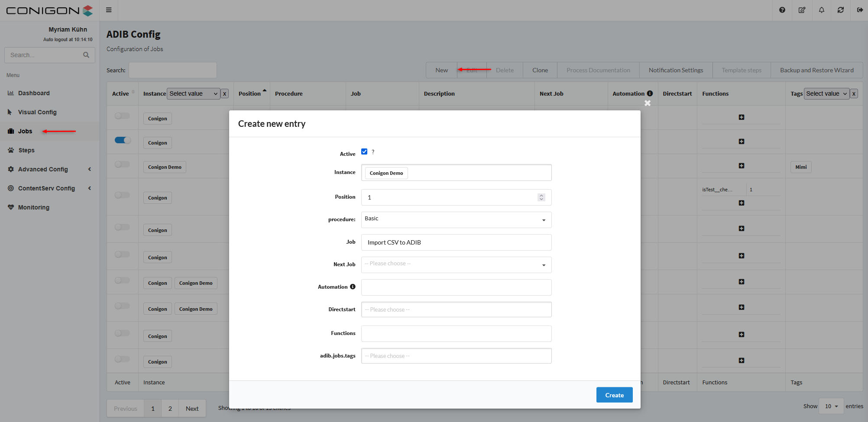Click the notification bell icon
This screenshot has height=422, width=868.
[821, 10]
